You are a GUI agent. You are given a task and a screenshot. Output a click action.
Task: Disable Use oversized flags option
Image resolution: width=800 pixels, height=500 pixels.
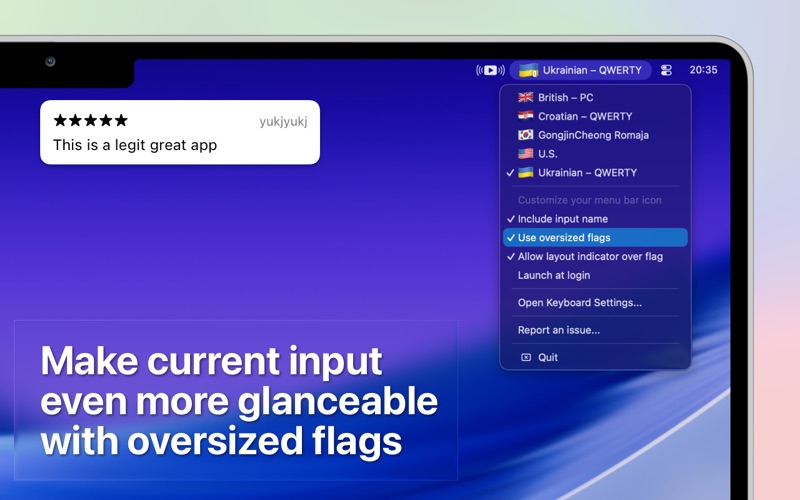595,238
